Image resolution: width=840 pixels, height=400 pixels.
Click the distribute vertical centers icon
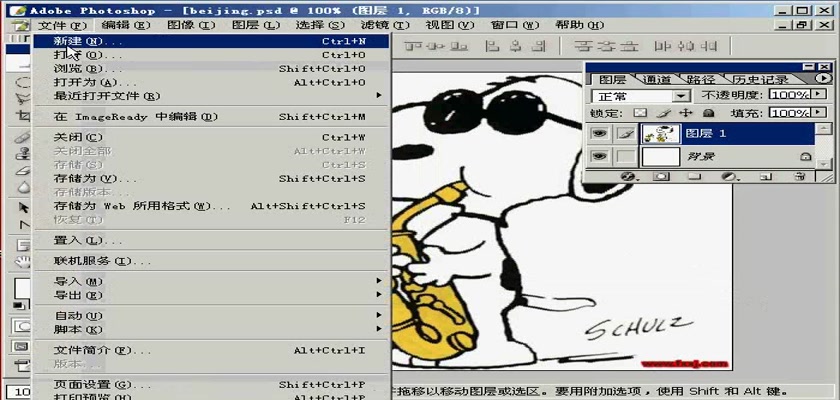pyautogui.click(x=607, y=47)
